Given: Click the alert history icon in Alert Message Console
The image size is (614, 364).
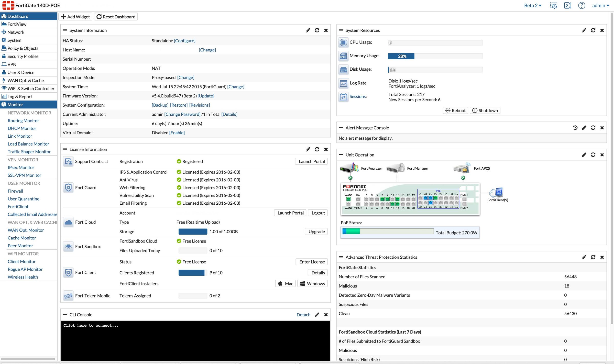Looking at the screenshot, I should point(575,128).
